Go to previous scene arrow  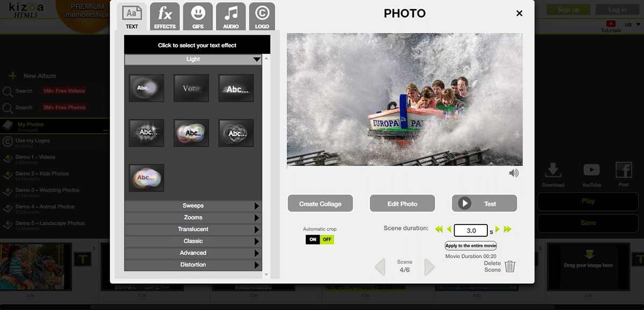[380, 267]
